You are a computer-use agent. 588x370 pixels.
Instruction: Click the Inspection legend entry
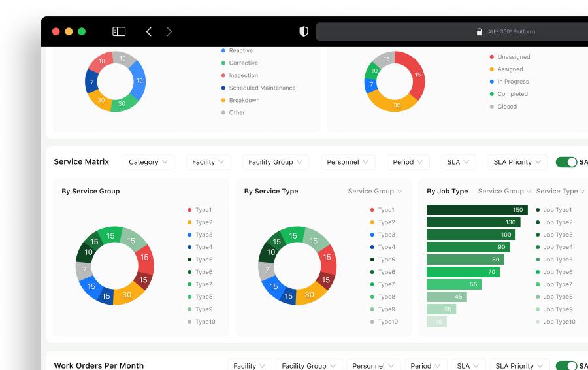pos(240,75)
